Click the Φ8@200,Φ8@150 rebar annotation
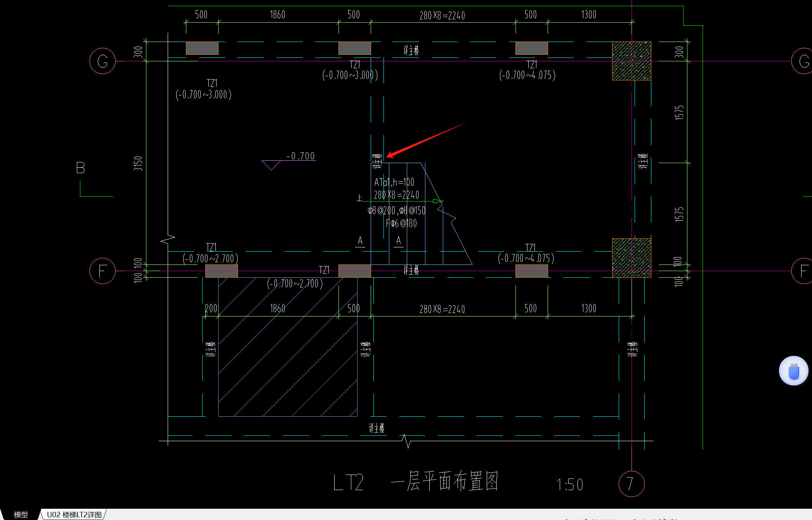This screenshot has width=812, height=520. coord(396,210)
